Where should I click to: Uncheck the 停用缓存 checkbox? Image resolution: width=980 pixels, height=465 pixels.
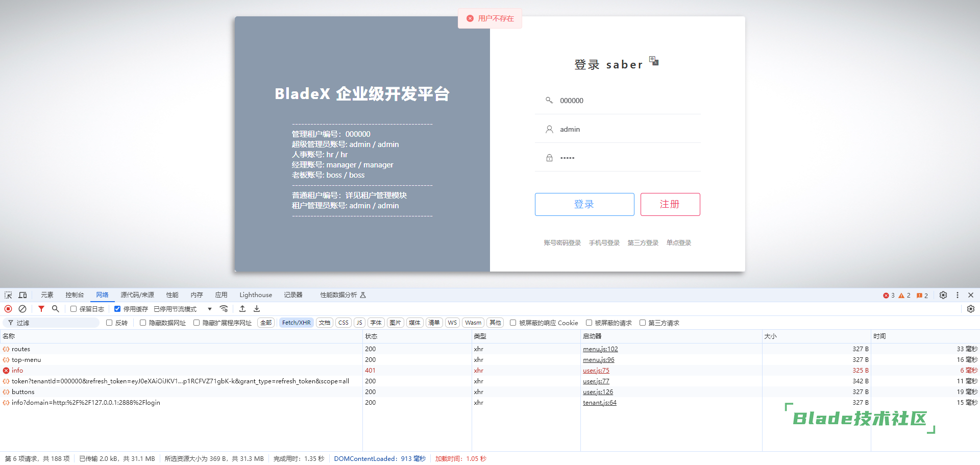(x=117, y=309)
